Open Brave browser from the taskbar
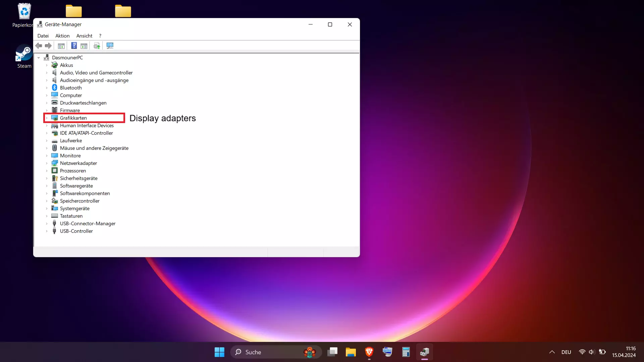The image size is (644, 362). [369, 352]
